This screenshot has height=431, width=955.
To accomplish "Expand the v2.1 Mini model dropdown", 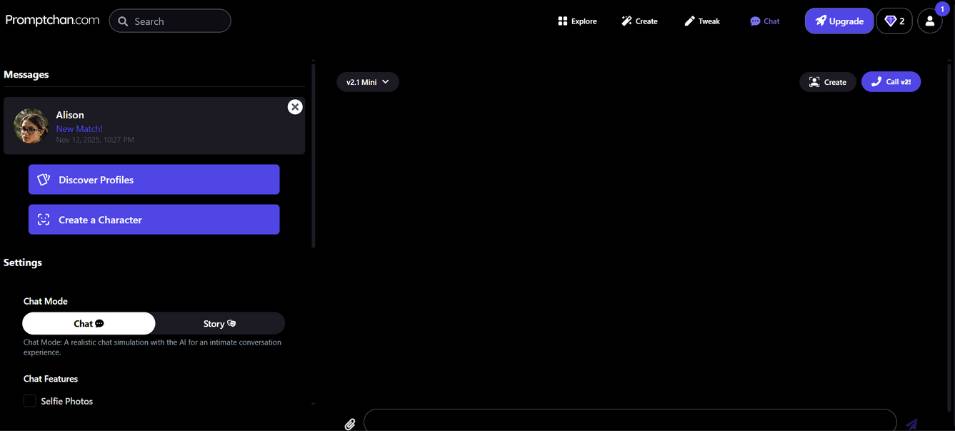I will click(x=367, y=82).
